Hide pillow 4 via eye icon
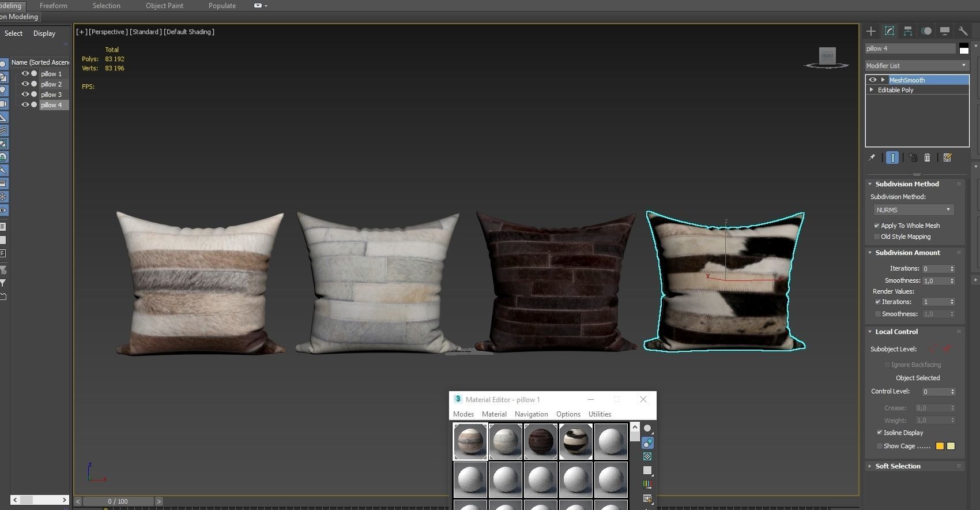Screen dimensions: 980x510 click(x=25, y=105)
